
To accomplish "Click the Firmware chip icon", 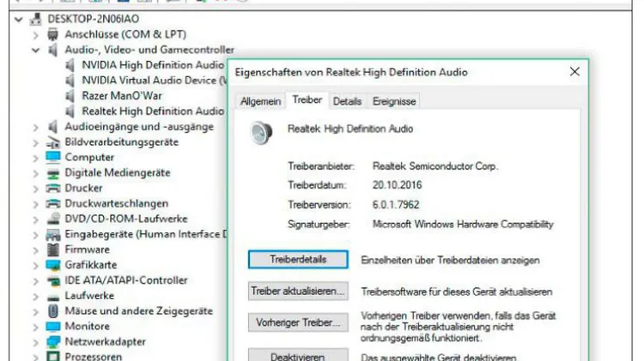I will [53, 250].
